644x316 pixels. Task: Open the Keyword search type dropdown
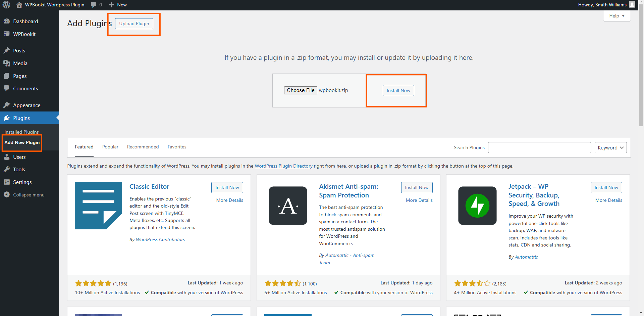(x=610, y=148)
